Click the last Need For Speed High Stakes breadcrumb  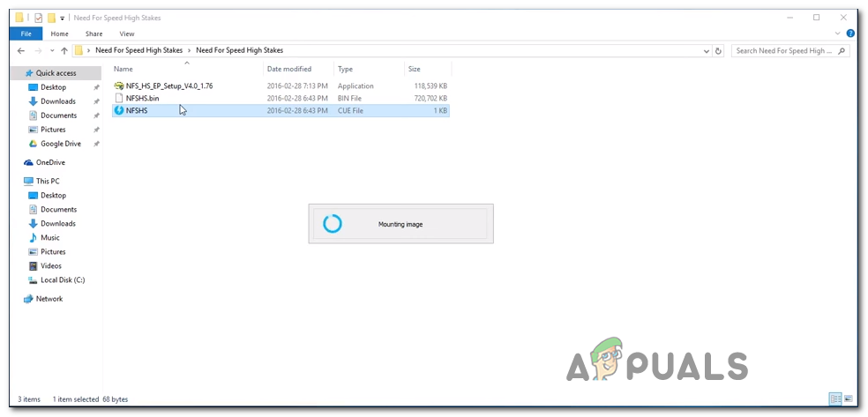point(240,50)
